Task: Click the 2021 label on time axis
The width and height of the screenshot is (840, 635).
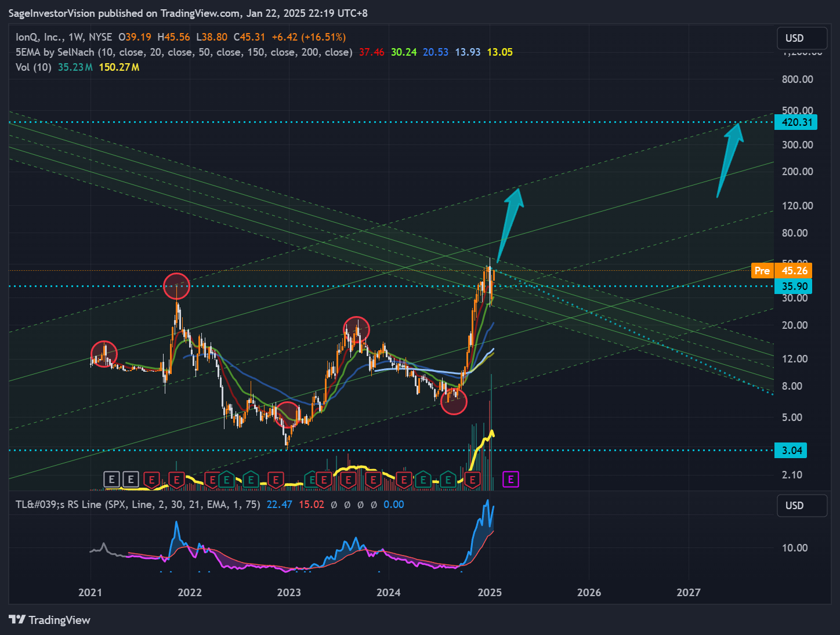Action: (90, 593)
